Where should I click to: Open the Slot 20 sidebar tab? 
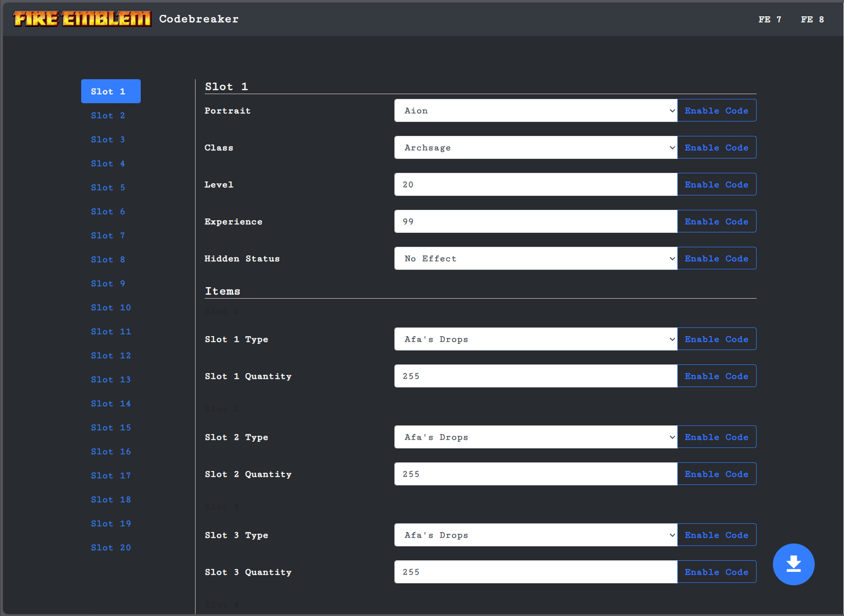[x=111, y=547]
